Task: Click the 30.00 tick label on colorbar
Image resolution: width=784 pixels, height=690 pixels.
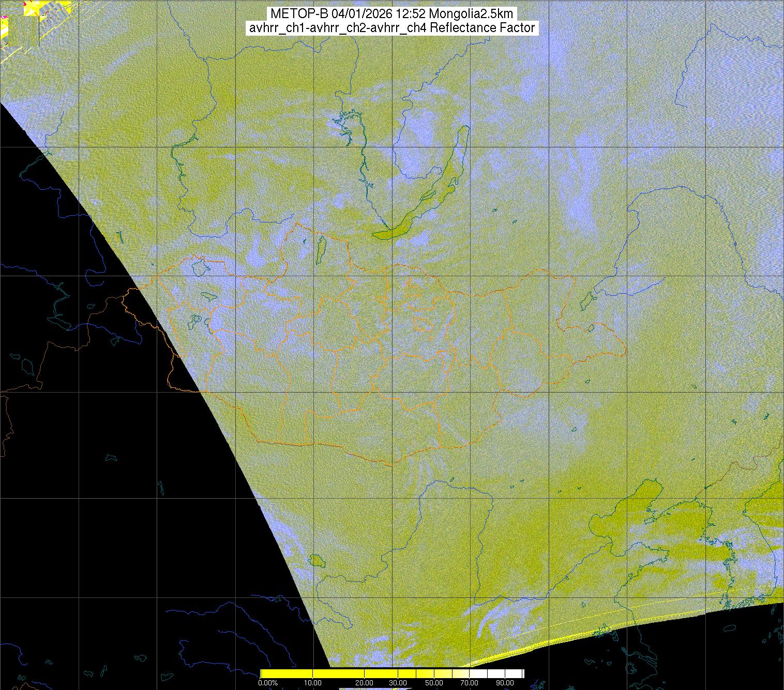Action: click(x=398, y=683)
